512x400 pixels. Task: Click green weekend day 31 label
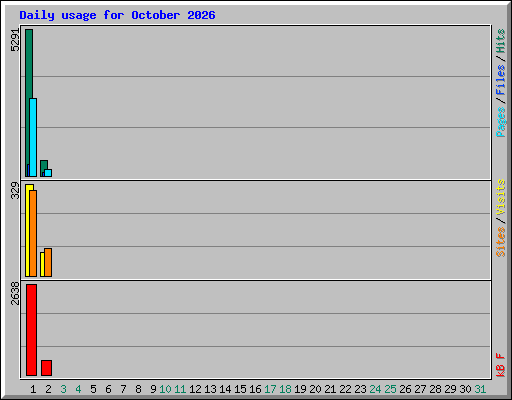480,389
